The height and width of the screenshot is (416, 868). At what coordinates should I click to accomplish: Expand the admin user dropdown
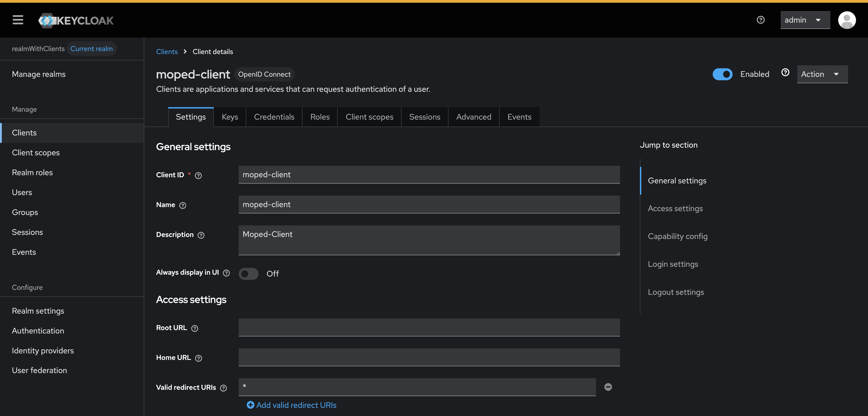(805, 20)
